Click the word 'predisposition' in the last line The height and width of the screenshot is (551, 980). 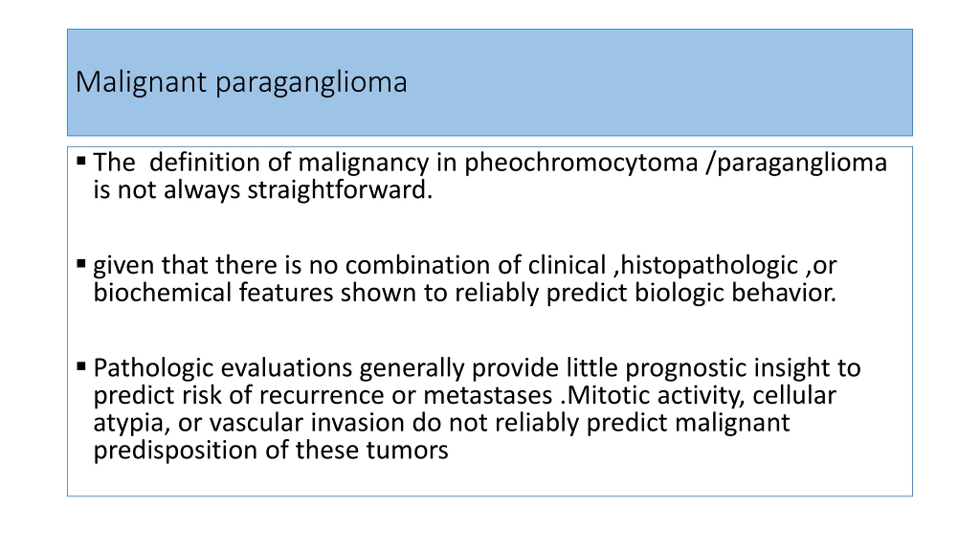(x=175, y=451)
